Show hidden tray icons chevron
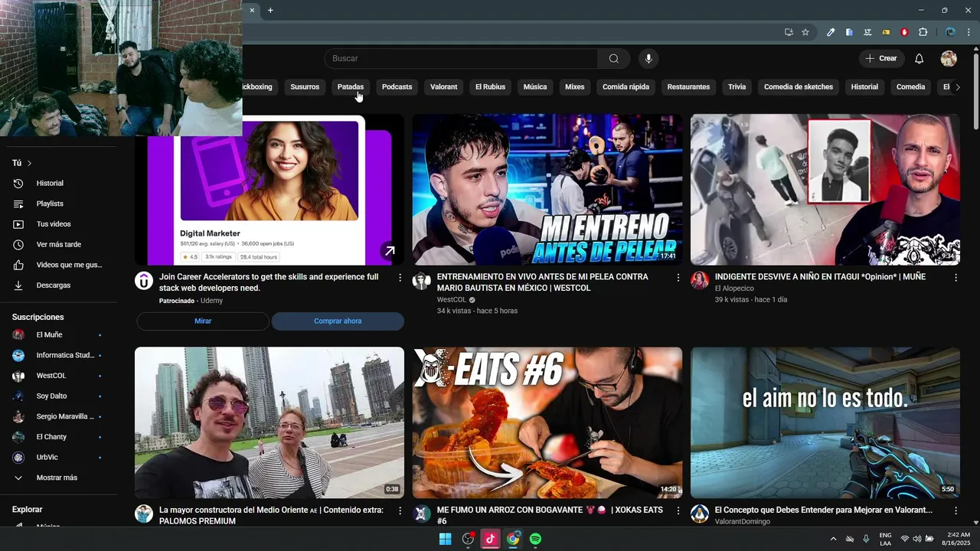Screen dimensions: 980x551 click(834, 539)
